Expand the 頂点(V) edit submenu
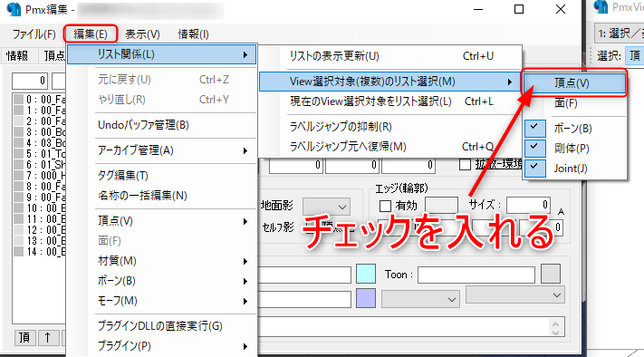 [x=162, y=221]
